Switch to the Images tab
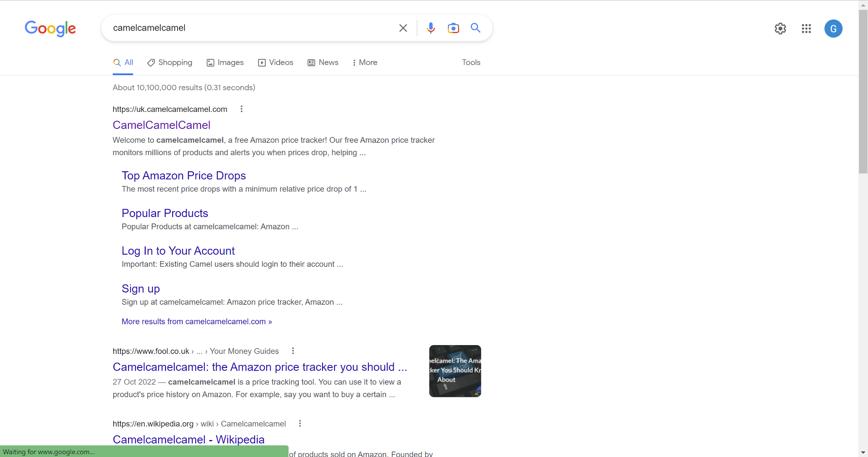The height and width of the screenshot is (457, 868). tap(225, 62)
